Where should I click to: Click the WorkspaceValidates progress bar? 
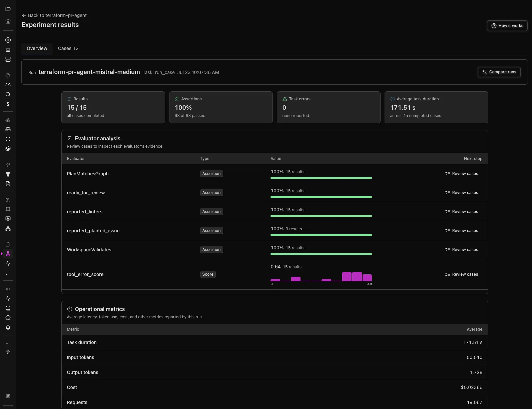click(321, 254)
